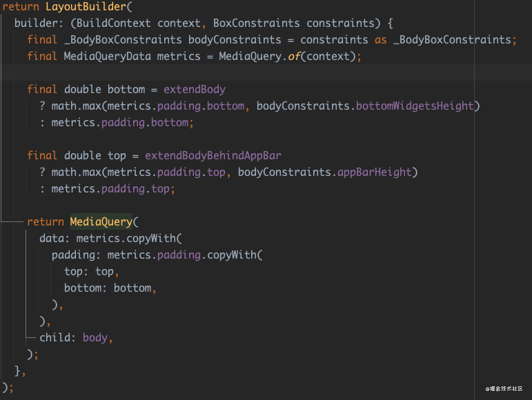Click the highlighted MediaQuery in return statement
The image size is (532, 400).
point(101,222)
